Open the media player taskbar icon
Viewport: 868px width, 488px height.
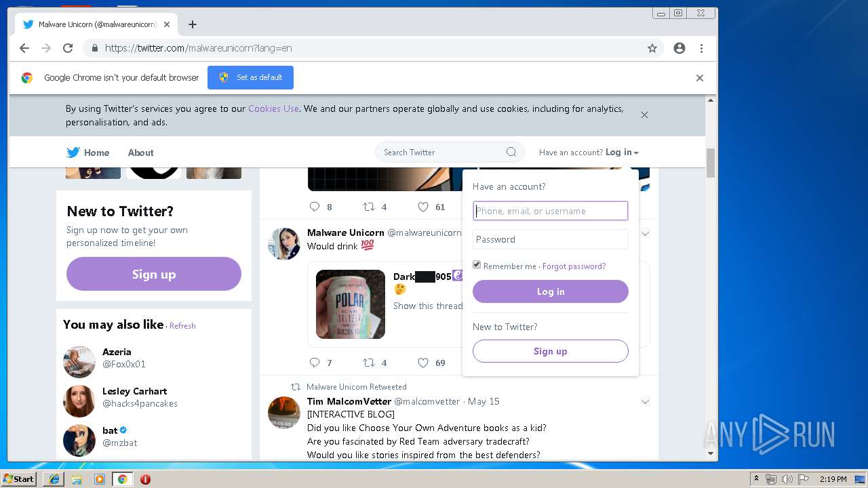click(x=100, y=479)
